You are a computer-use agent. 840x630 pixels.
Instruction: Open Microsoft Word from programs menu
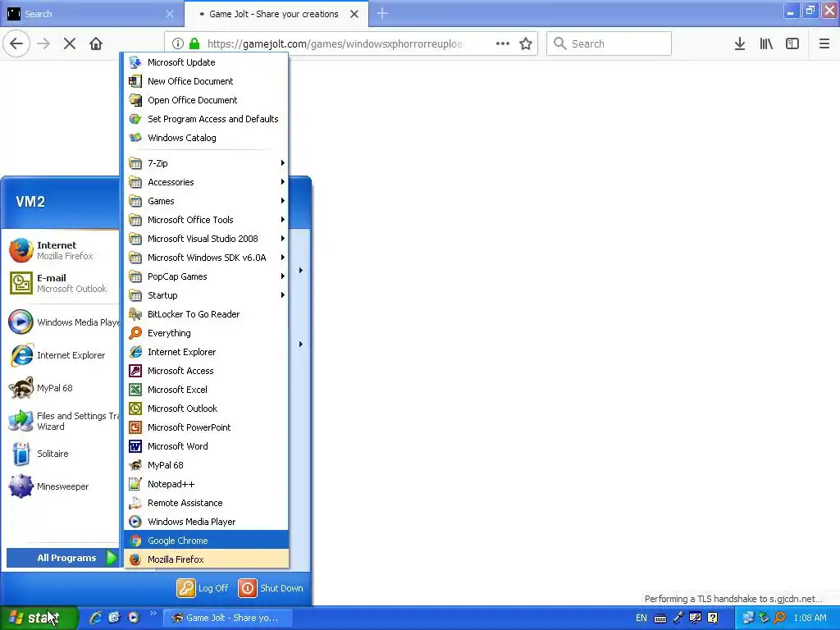[206, 445]
